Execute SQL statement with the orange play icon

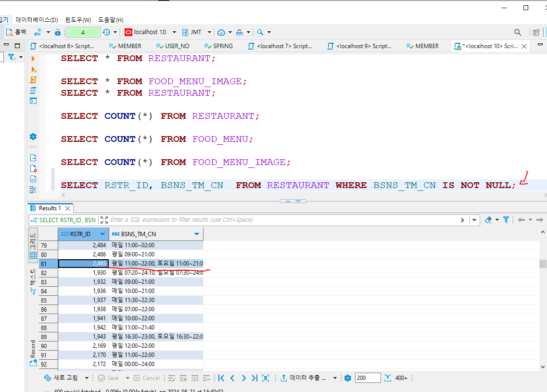[33, 59]
